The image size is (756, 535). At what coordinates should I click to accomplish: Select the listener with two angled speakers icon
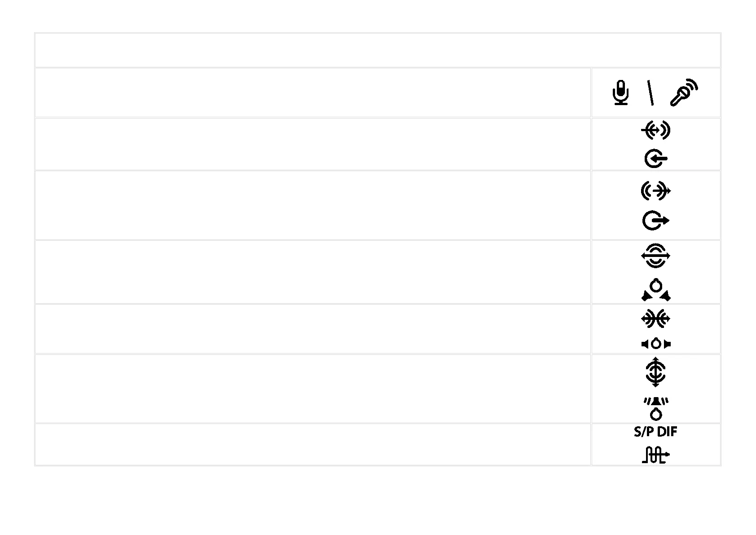[x=655, y=290]
